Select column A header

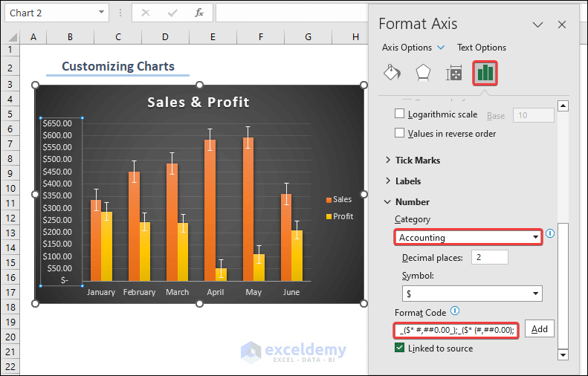coord(33,36)
